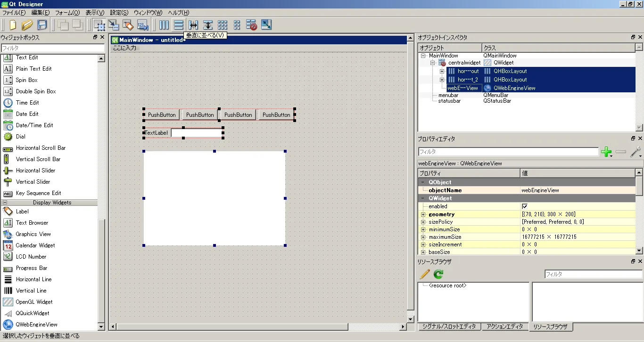Image resolution: width=644 pixels, height=342 pixels.
Task: Select the Edit Widgets mode icon
Action: click(99, 25)
